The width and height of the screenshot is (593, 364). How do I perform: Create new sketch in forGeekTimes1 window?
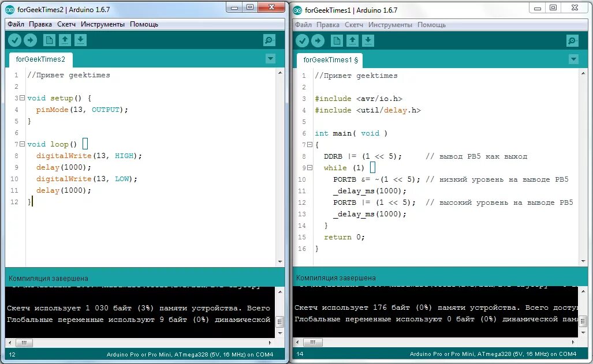(x=337, y=40)
